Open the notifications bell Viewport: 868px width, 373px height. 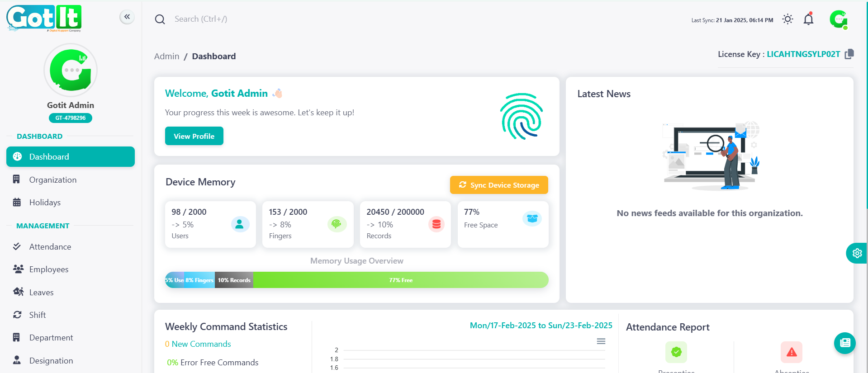click(x=808, y=19)
